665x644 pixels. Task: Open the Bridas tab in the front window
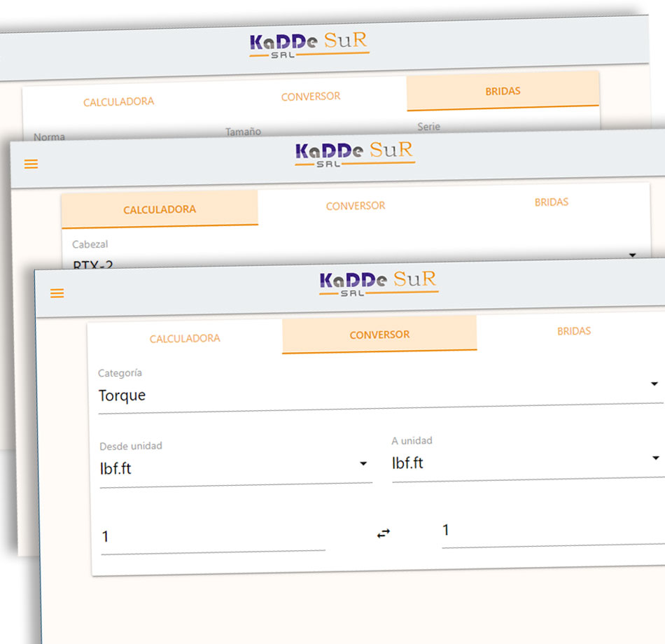tap(574, 331)
